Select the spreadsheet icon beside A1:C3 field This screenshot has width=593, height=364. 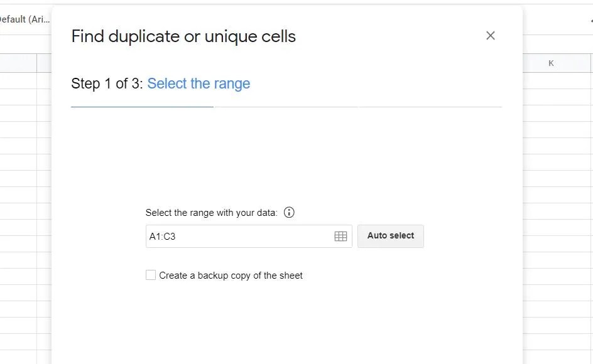[x=340, y=235]
